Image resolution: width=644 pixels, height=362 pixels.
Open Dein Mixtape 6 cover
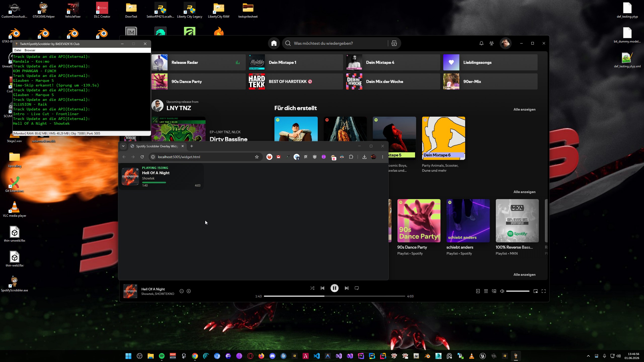coord(444,138)
